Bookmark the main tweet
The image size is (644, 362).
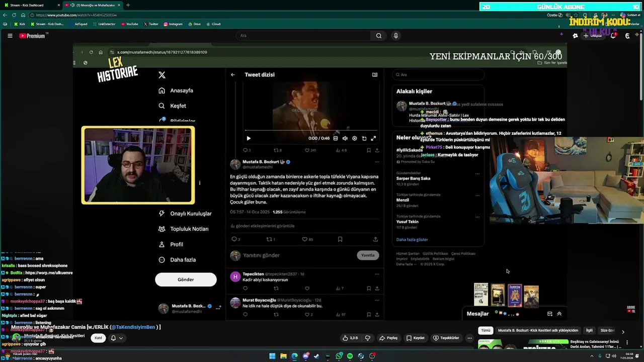[340, 239]
